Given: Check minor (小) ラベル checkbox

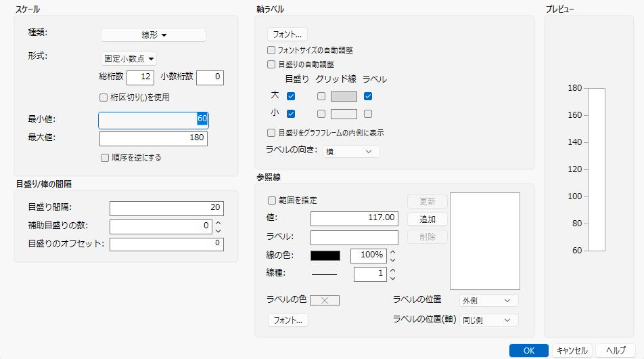Looking at the screenshot, I should [x=368, y=114].
